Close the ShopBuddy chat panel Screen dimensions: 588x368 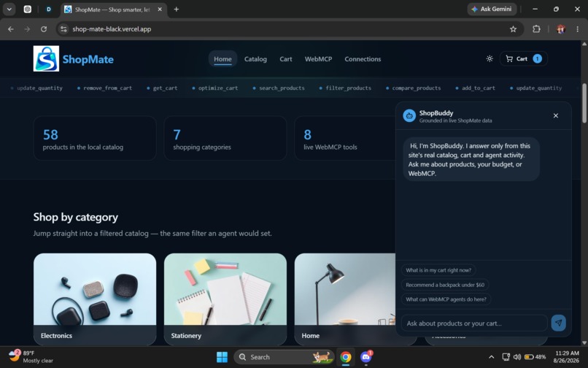click(x=556, y=115)
